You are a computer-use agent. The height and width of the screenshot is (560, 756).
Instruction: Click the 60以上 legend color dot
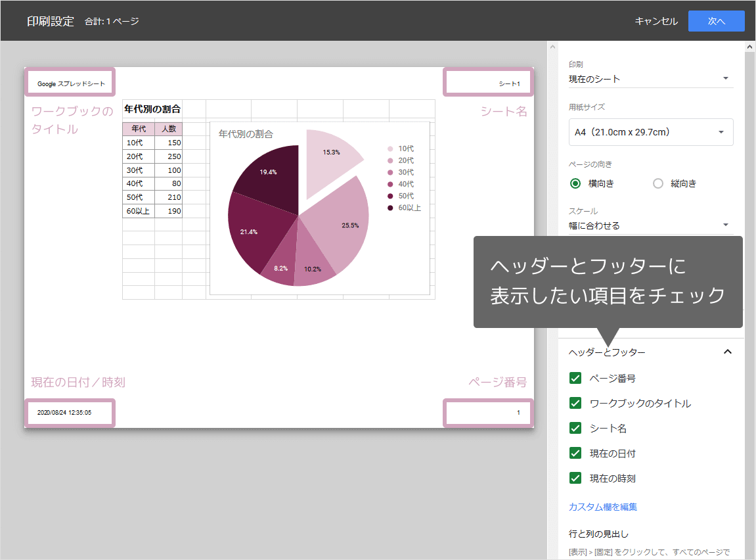click(x=390, y=208)
